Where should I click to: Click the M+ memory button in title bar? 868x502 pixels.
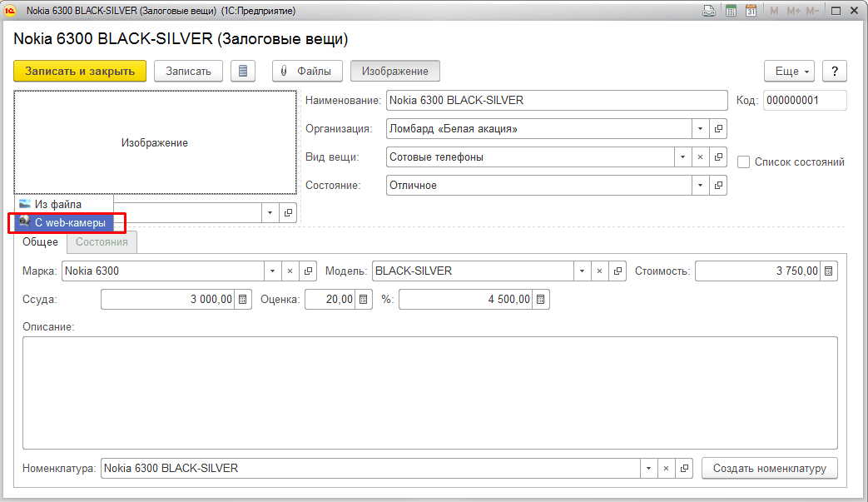793,11
